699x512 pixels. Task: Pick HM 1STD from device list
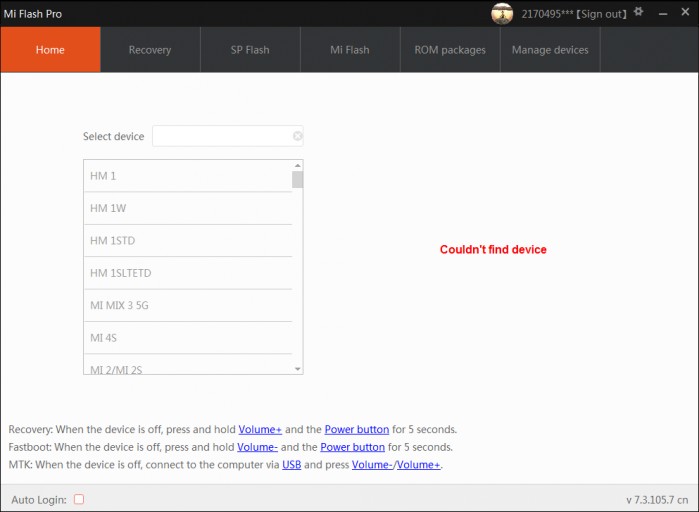point(188,241)
